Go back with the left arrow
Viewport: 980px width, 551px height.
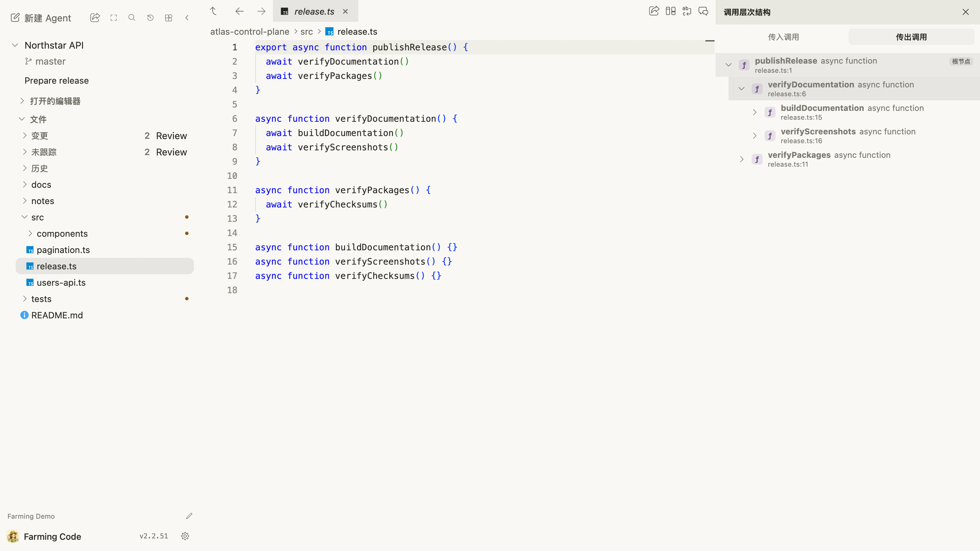(x=239, y=11)
